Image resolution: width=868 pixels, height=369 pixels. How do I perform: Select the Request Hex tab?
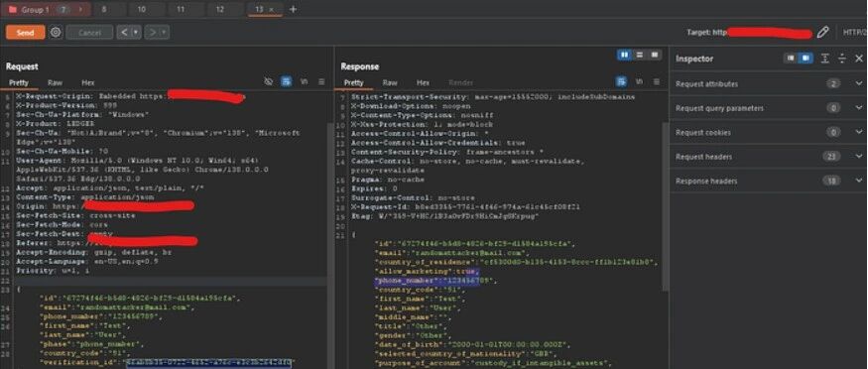point(88,82)
